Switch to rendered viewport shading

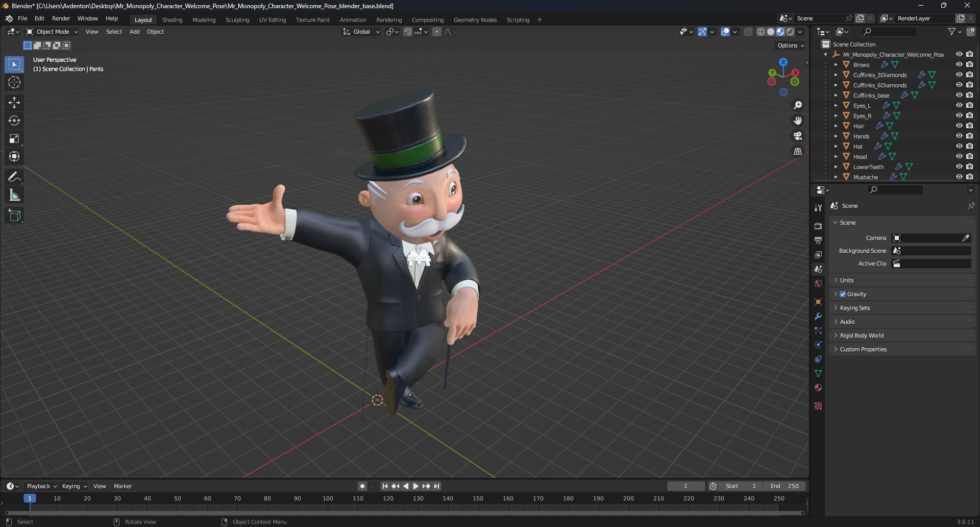(x=790, y=32)
